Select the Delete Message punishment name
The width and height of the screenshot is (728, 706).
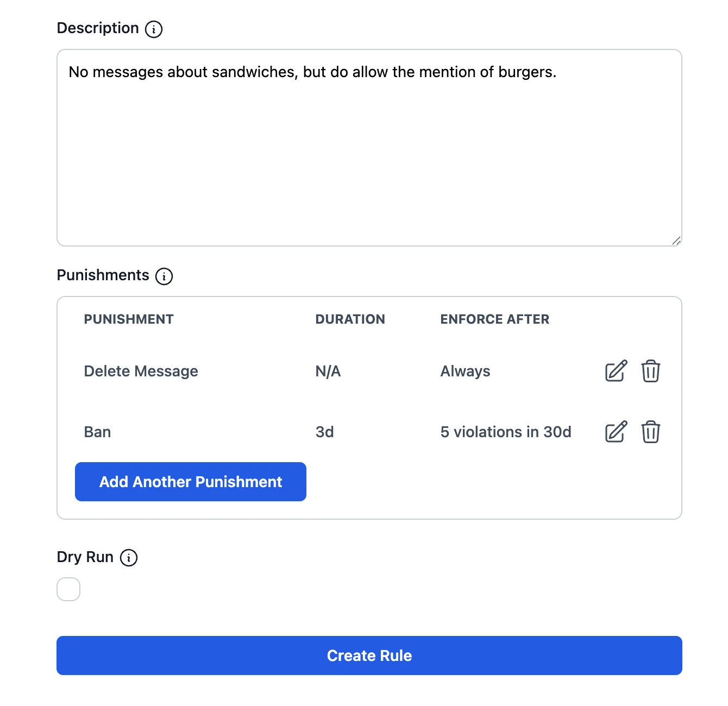pos(141,371)
